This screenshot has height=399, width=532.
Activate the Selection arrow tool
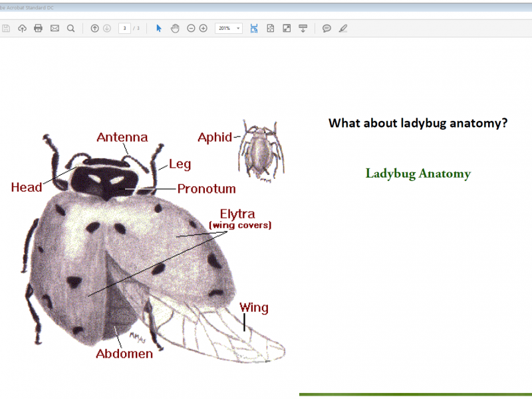coord(158,29)
